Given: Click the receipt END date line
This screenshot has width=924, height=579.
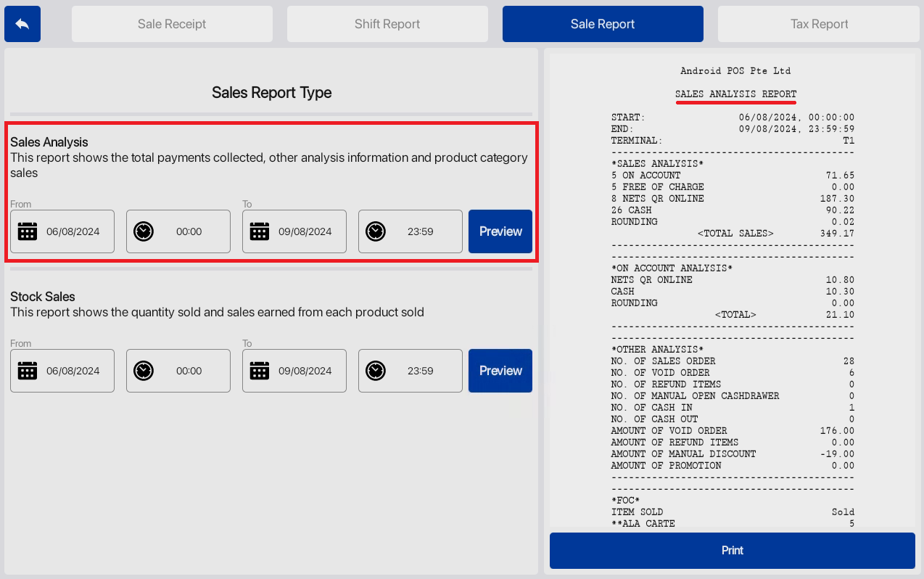Looking at the screenshot, I should [x=733, y=129].
